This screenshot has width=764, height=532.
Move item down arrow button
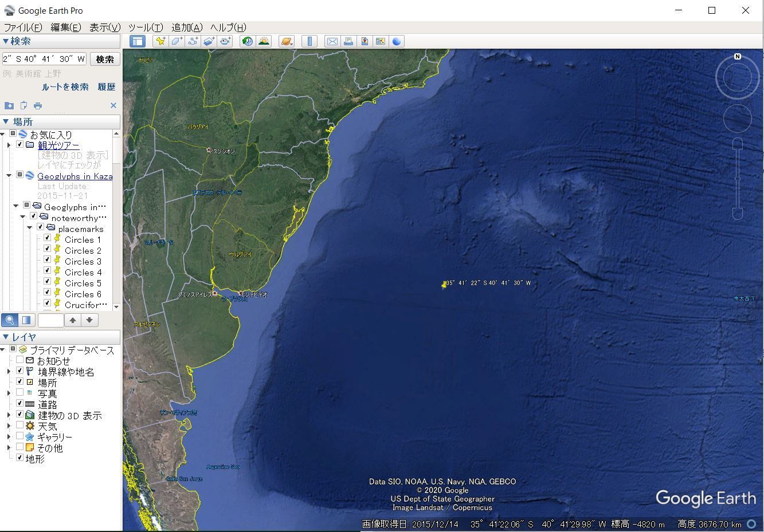coord(89,320)
